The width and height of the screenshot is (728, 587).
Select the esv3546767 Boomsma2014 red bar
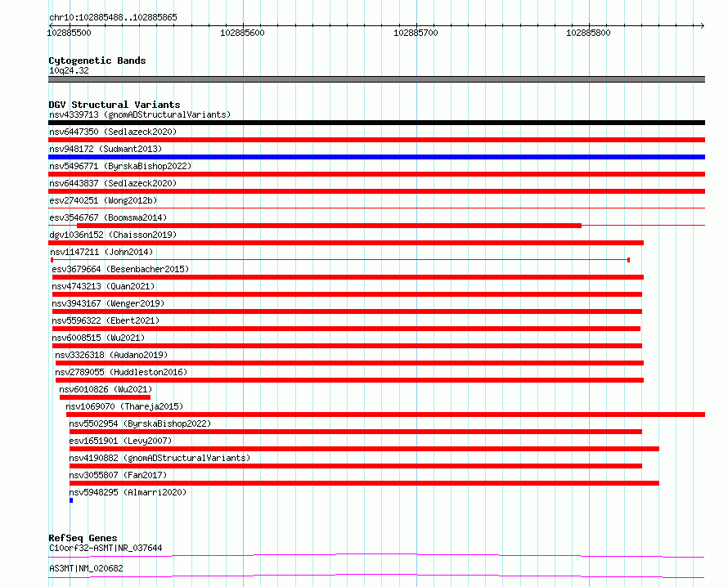pyautogui.click(x=329, y=226)
